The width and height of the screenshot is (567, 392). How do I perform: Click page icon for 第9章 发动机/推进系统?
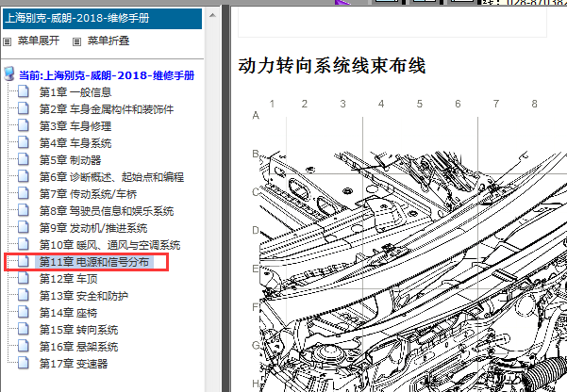24,228
